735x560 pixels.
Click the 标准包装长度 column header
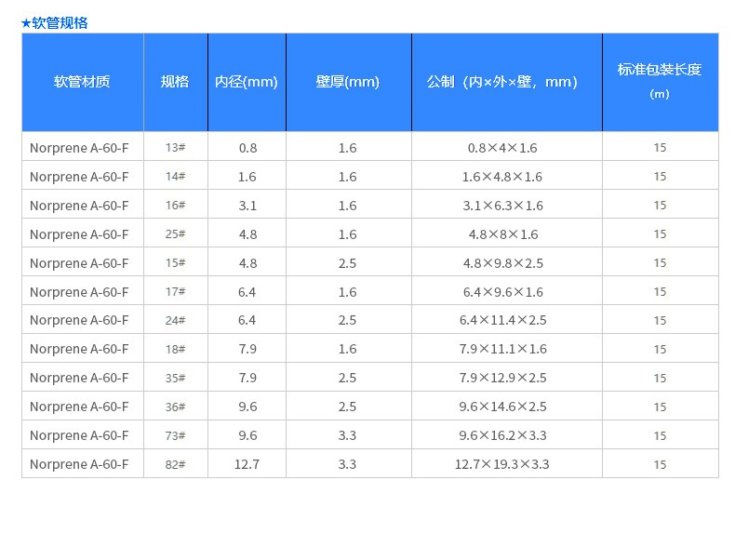point(660,82)
